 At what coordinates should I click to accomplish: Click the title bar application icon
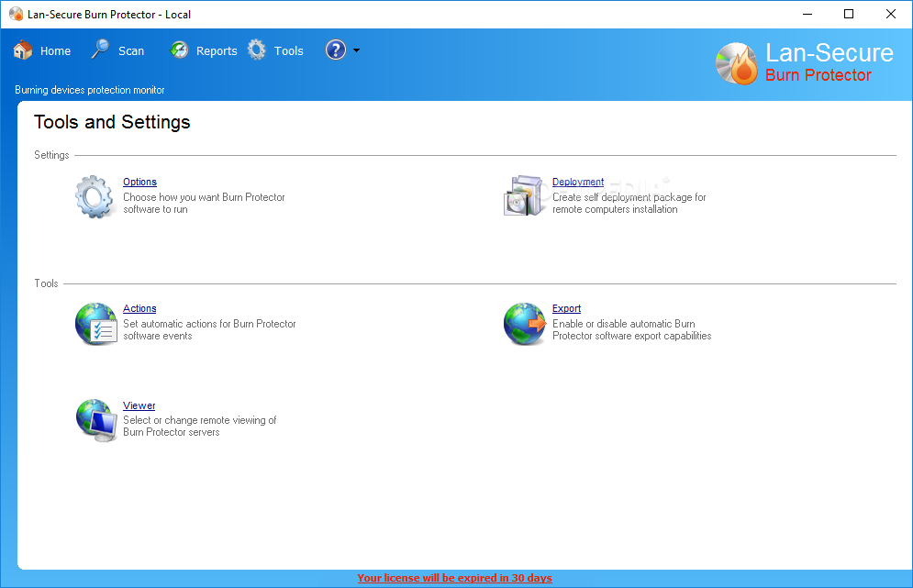pos(16,14)
